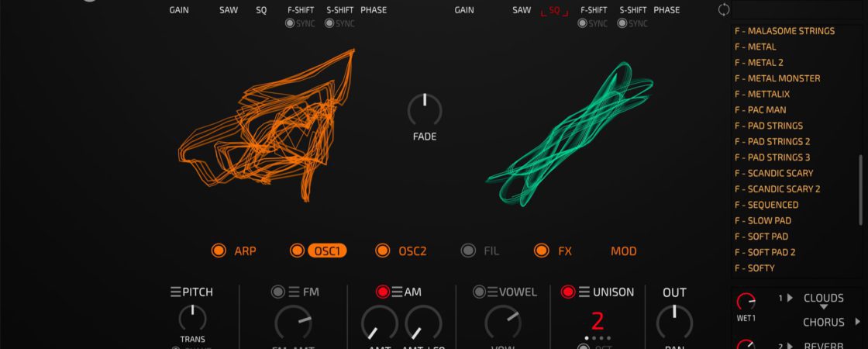Click the FADE knob between oscillators

425,109
